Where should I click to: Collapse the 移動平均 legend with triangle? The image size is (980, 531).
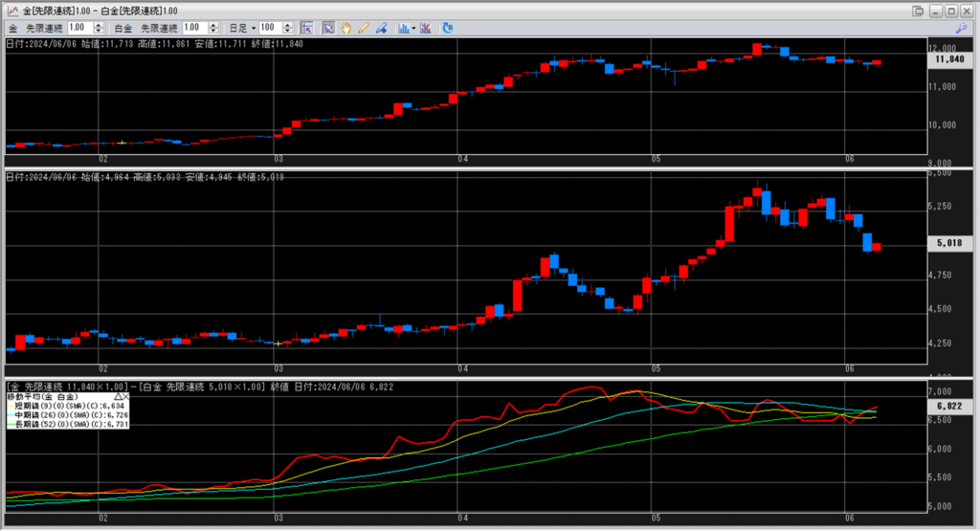click(x=117, y=395)
